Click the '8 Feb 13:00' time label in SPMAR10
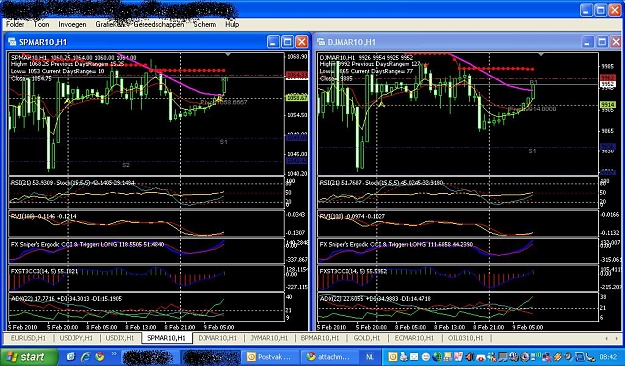This screenshot has width=625, height=366. [141, 327]
